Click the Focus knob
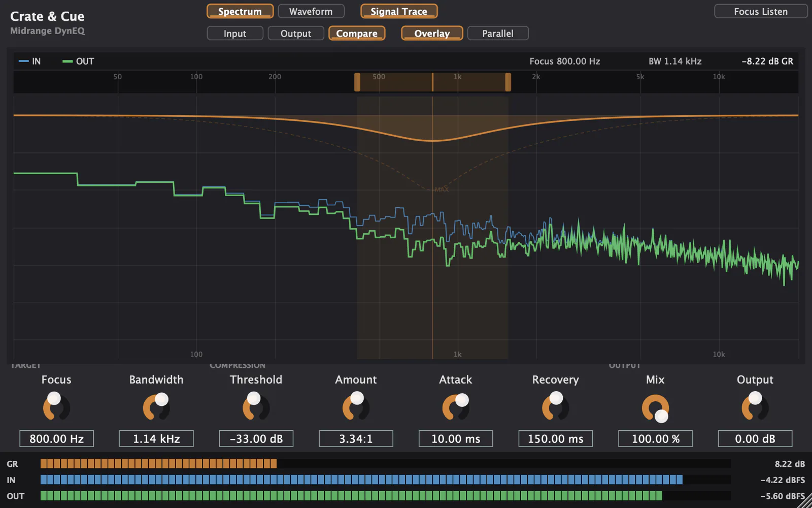The width and height of the screenshot is (812, 508). click(56, 407)
